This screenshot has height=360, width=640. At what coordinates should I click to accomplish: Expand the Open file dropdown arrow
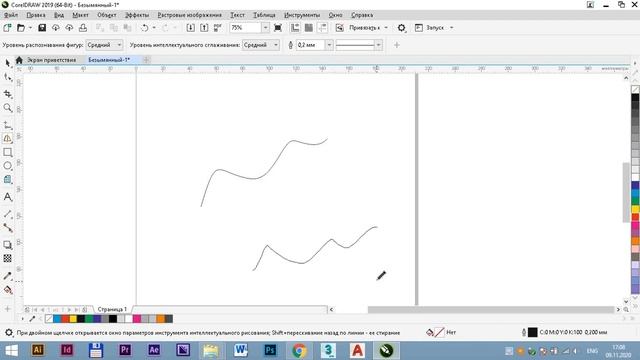[30, 28]
